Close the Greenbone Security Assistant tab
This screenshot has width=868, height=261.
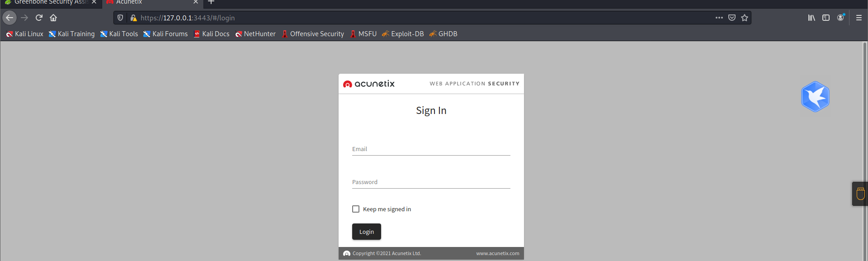point(94,2)
